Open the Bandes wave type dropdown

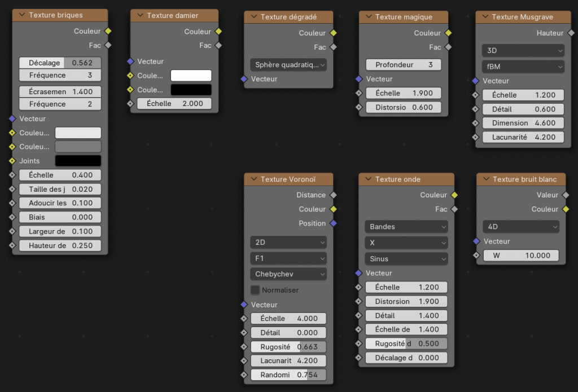click(x=406, y=227)
